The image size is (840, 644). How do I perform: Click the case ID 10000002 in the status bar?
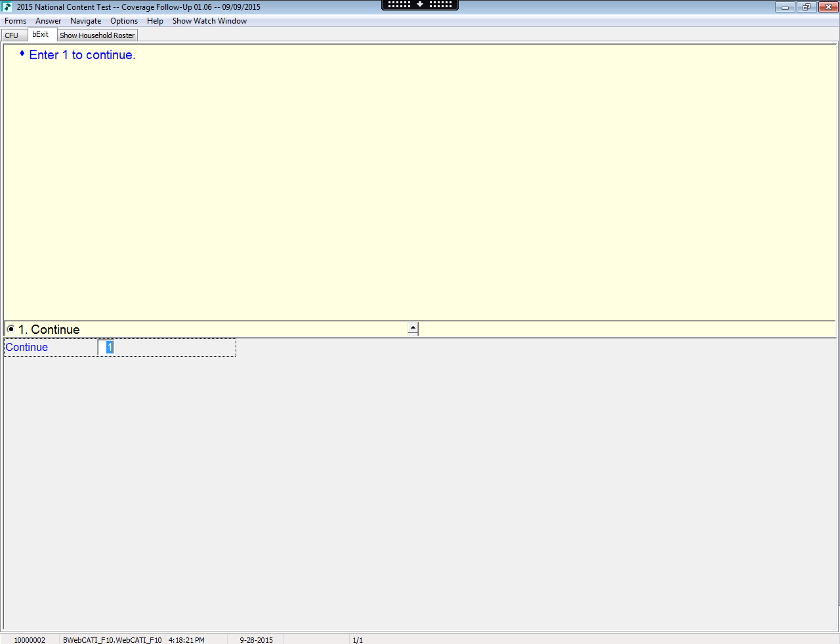30,640
